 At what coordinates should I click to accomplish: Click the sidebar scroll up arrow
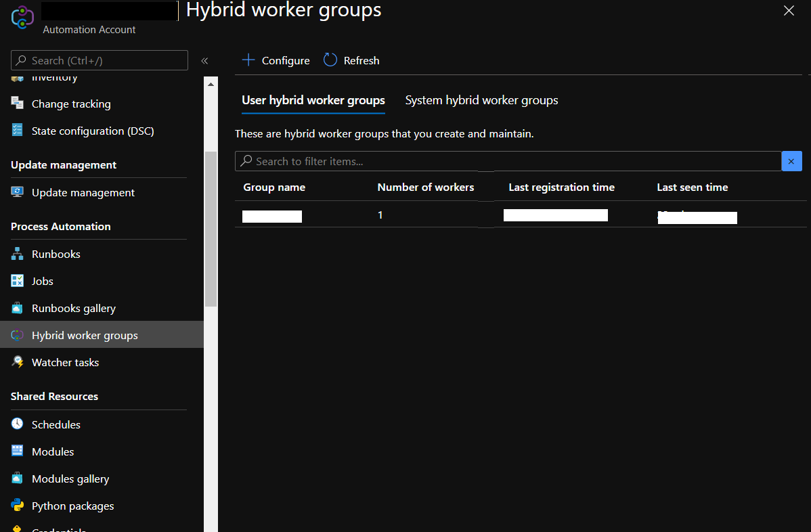pyautogui.click(x=211, y=85)
